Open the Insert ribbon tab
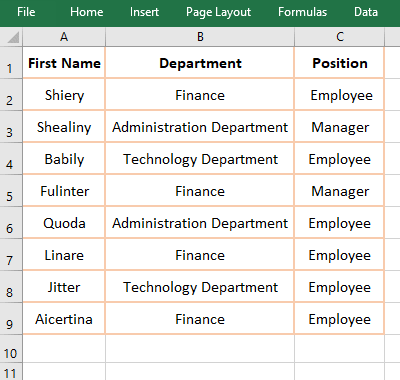400x380 pixels. coord(144,12)
